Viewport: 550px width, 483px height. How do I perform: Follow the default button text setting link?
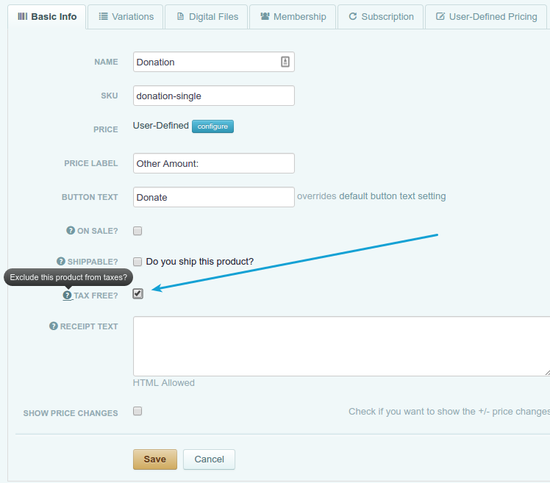coord(392,196)
